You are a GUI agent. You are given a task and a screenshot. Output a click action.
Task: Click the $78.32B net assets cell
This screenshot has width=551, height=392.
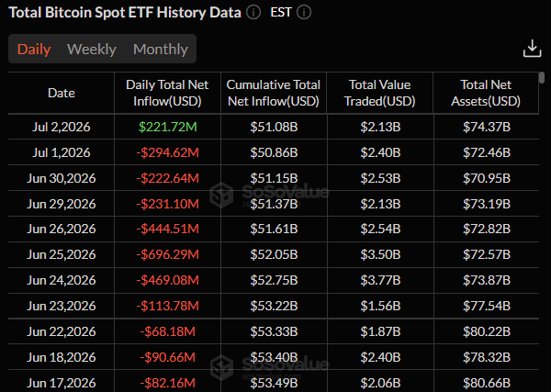pos(487,357)
